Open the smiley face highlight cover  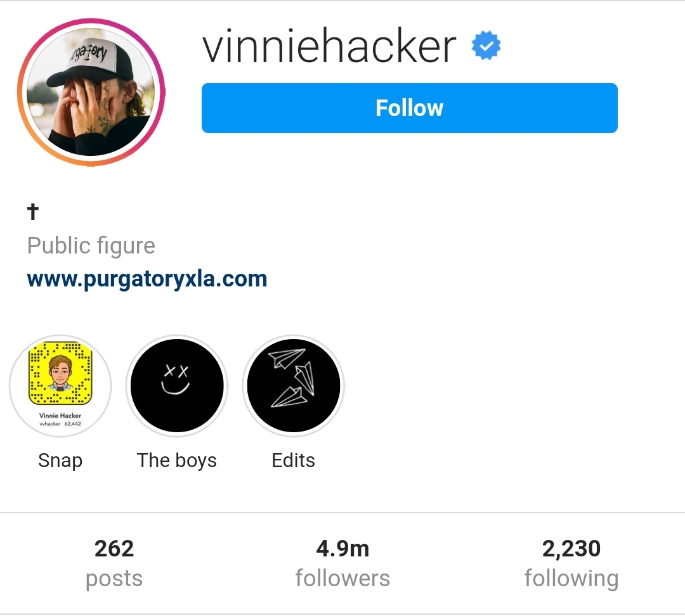[177, 386]
